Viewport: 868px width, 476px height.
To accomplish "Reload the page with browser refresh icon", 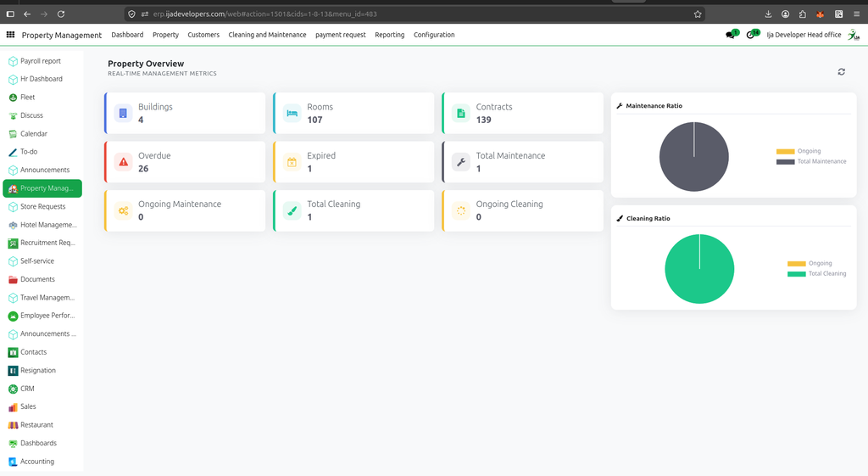I will pyautogui.click(x=61, y=14).
